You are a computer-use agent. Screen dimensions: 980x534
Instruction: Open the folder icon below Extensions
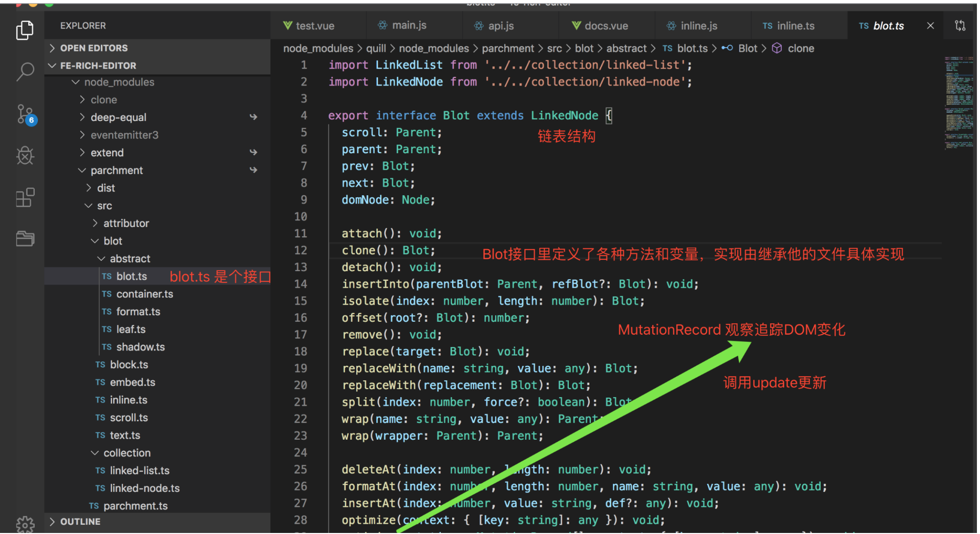point(25,238)
